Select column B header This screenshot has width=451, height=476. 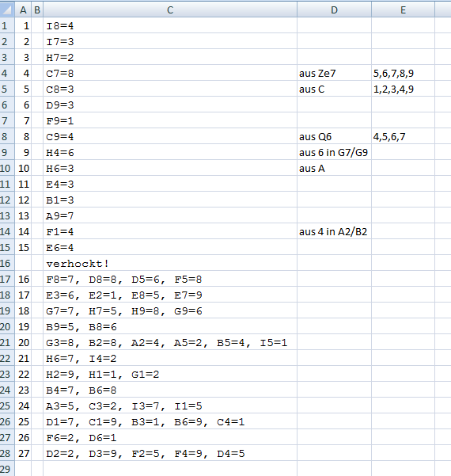tap(37, 10)
